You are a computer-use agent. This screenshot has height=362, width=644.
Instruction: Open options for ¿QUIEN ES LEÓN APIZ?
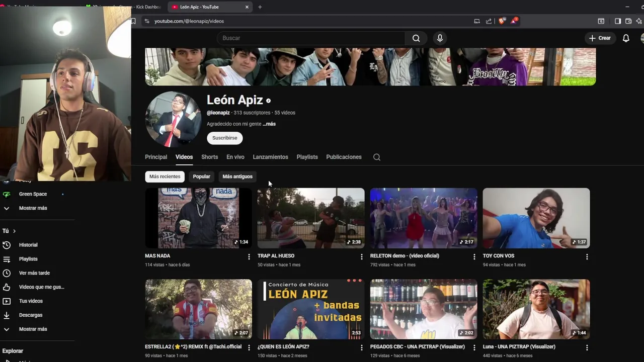[x=361, y=347]
